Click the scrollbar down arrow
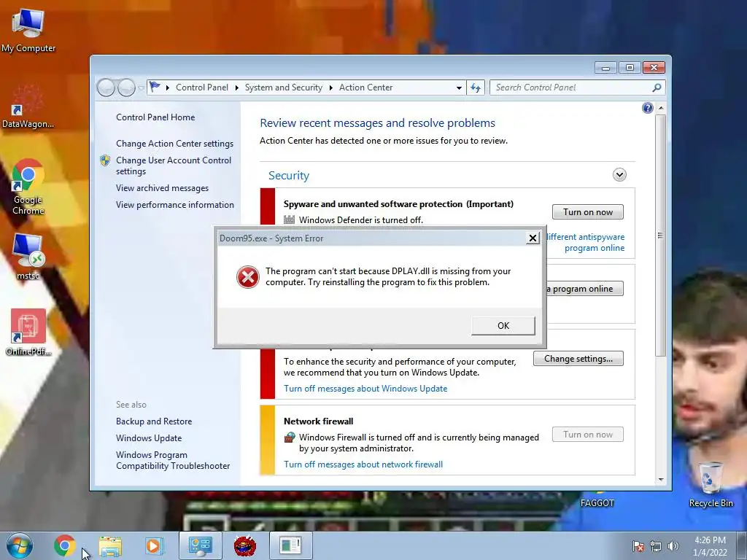747x560 pixels. (660, 480)
